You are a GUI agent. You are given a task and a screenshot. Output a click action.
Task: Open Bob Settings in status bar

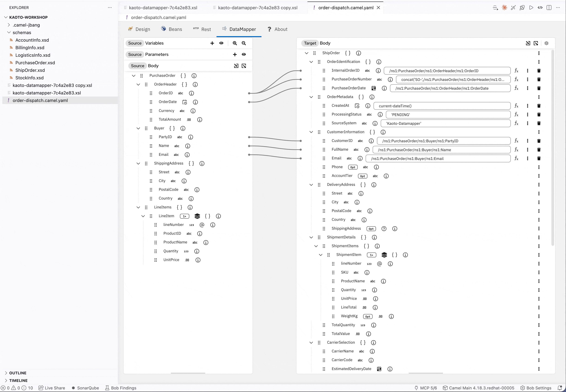coord(536,388)
